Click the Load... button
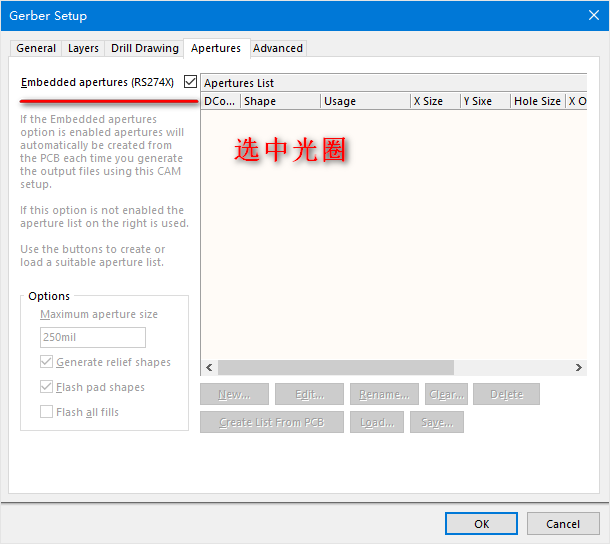Screen dimensions: 610x544 [x=377, y=423]
